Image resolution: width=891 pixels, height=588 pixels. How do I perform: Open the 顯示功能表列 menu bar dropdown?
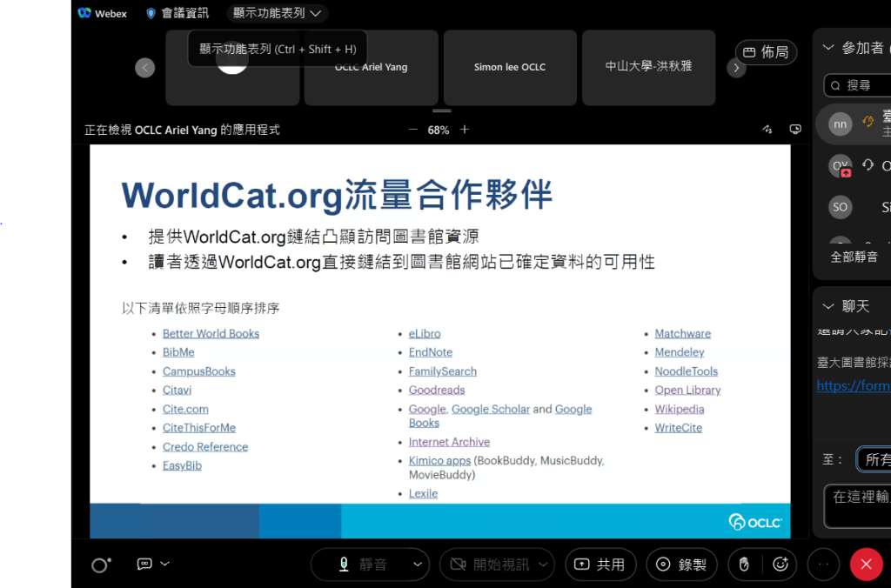point(277,13)
